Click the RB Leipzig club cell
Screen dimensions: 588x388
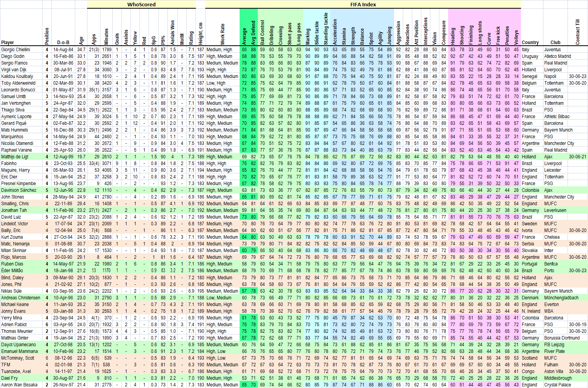(556, 345)
